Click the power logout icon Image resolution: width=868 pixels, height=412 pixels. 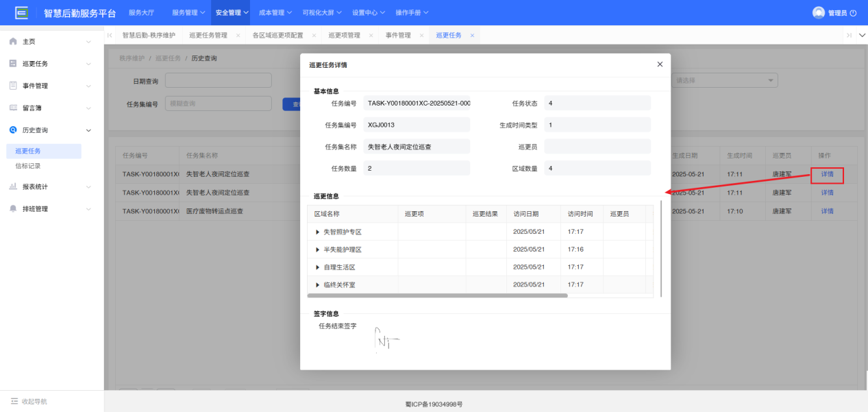(x=854, y=13)
